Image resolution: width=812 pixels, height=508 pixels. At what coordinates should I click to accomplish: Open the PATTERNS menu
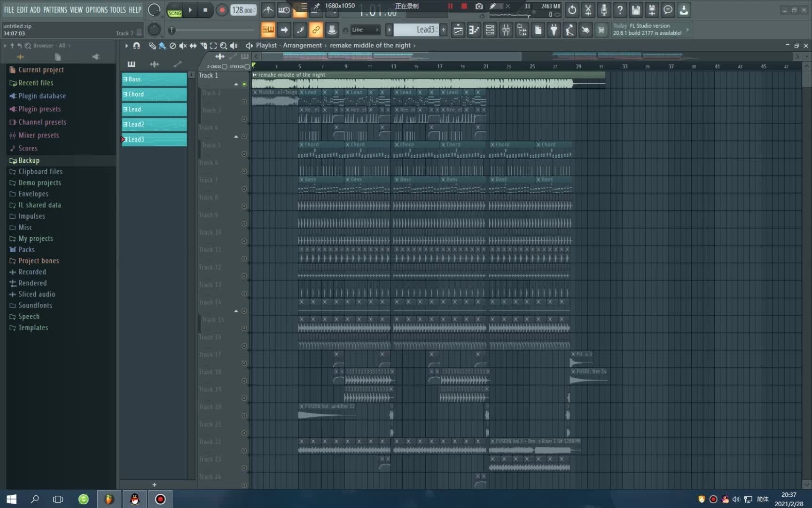pyautogui.click(x=55, y=9)
